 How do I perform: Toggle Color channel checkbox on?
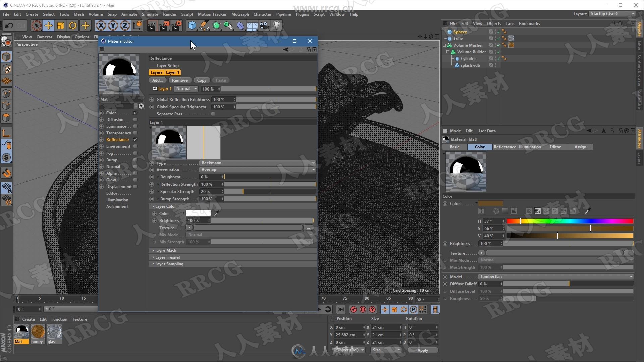(x=136, y=113)
